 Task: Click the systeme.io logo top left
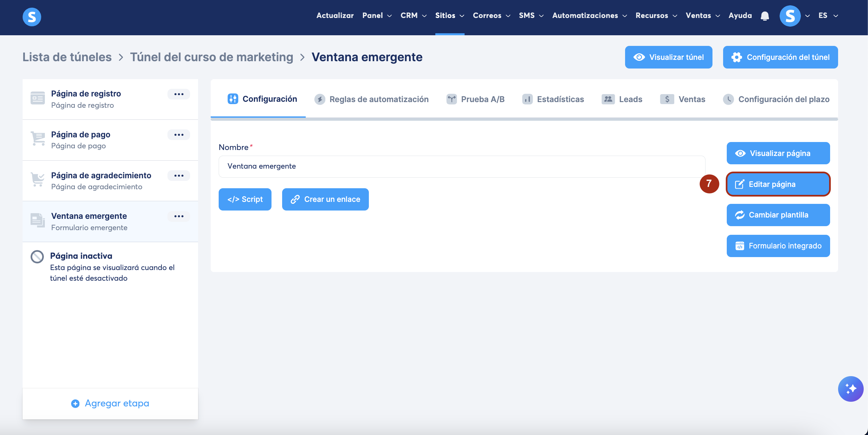coord(32,17)
